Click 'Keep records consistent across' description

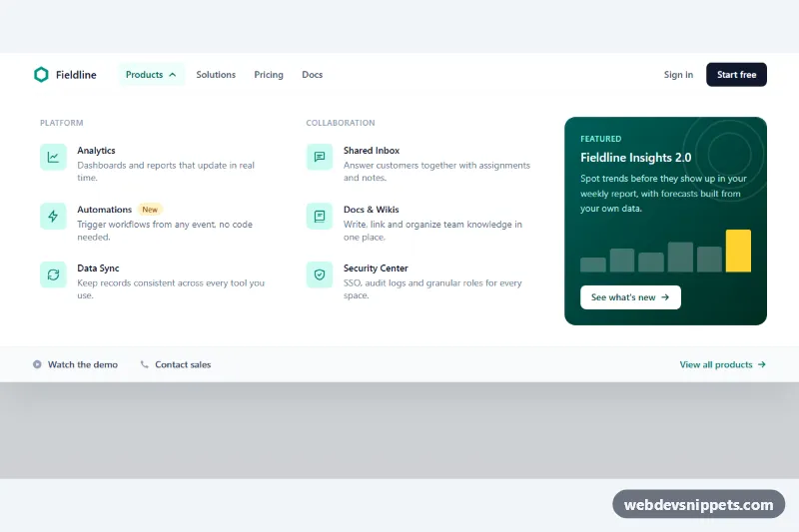point(171,288)
